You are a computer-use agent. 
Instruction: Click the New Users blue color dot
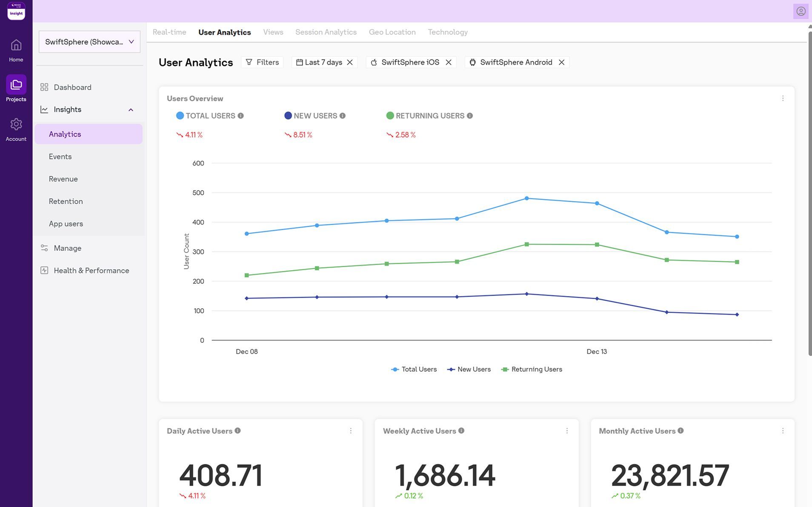[288, 116]
